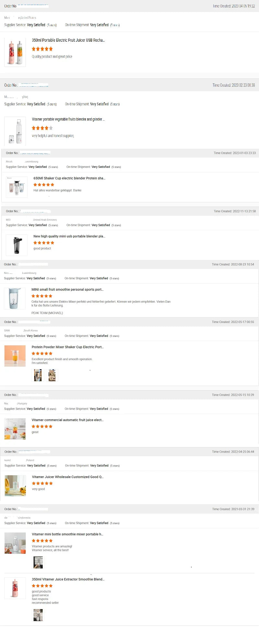Click the black mini usb blender thumbnail

[x=17, y=245]
